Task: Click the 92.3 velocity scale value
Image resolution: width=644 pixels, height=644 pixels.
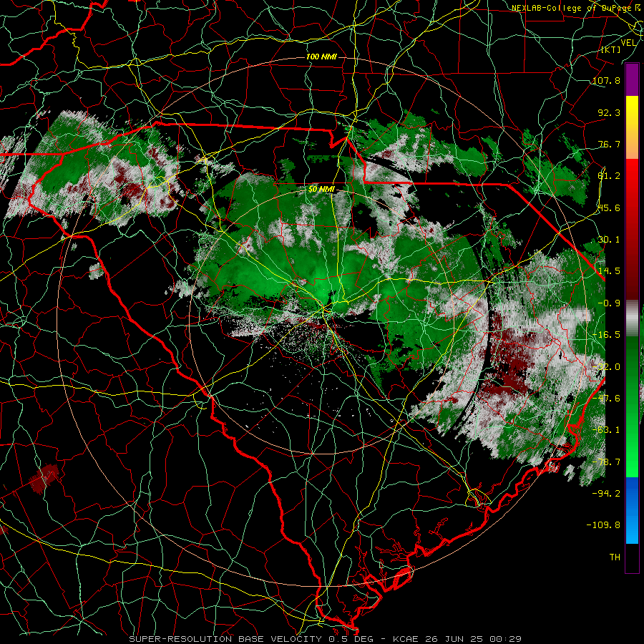Action: (x=609, y=112)
